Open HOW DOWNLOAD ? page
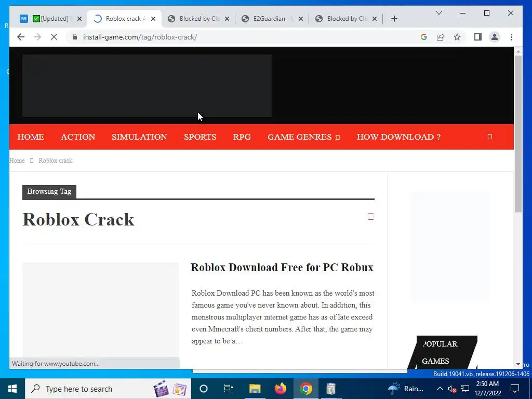The width and height of the screenshot is (532, 399). tap(398, 137)
